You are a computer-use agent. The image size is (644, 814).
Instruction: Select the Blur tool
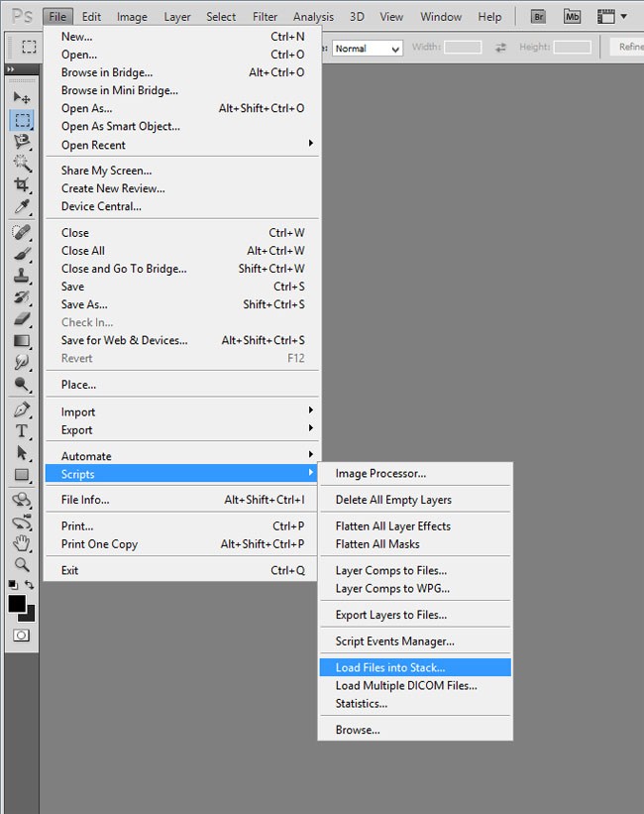tap(22, 362)
